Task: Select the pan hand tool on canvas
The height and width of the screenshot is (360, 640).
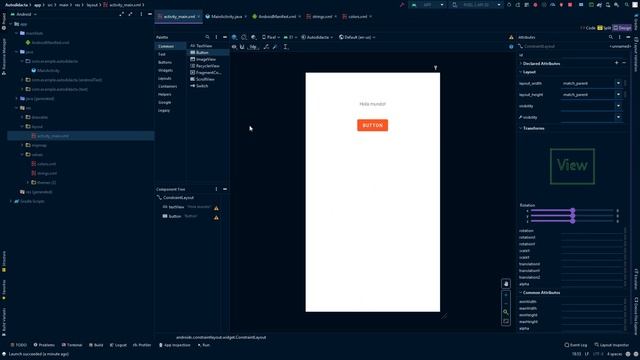Action: (506, 284)
